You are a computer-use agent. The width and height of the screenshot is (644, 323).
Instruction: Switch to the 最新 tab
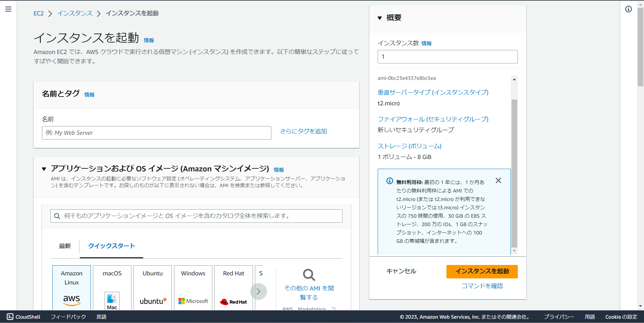pyautogui.click(x=65, y=246)
